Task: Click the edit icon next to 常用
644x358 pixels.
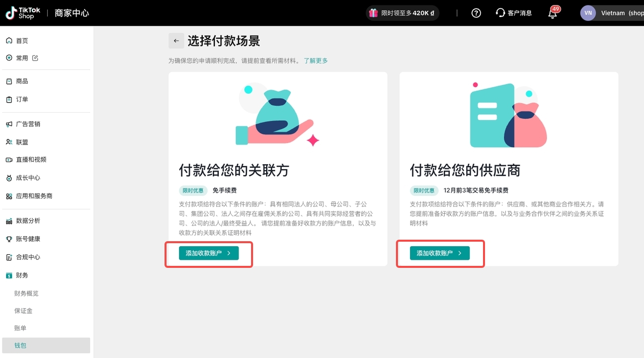Action: (35, 58)
